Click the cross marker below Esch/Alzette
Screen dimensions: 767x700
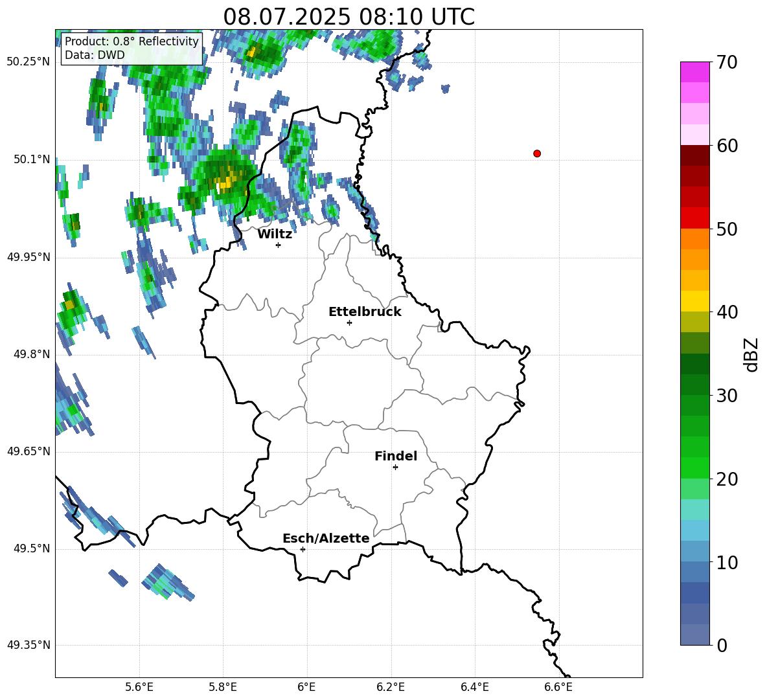point(303,549)
